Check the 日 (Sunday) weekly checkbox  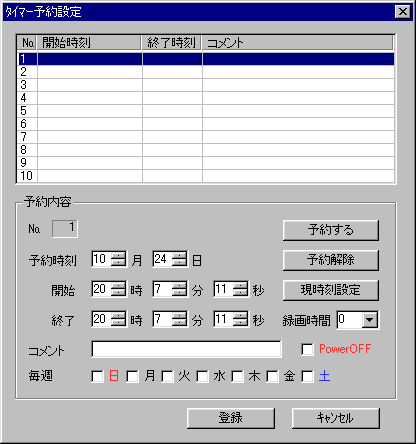(x=97, y=377)
